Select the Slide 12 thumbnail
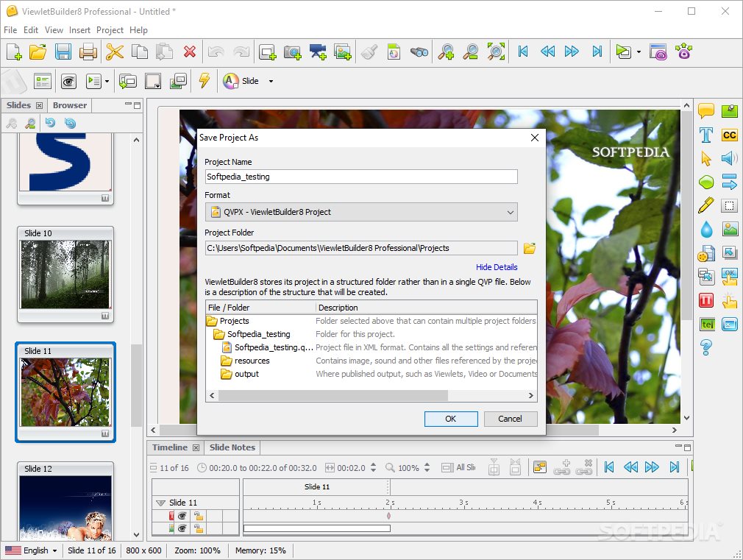Image resolution: width=743 pixels, height=560 pixels. tap(65, 502)
